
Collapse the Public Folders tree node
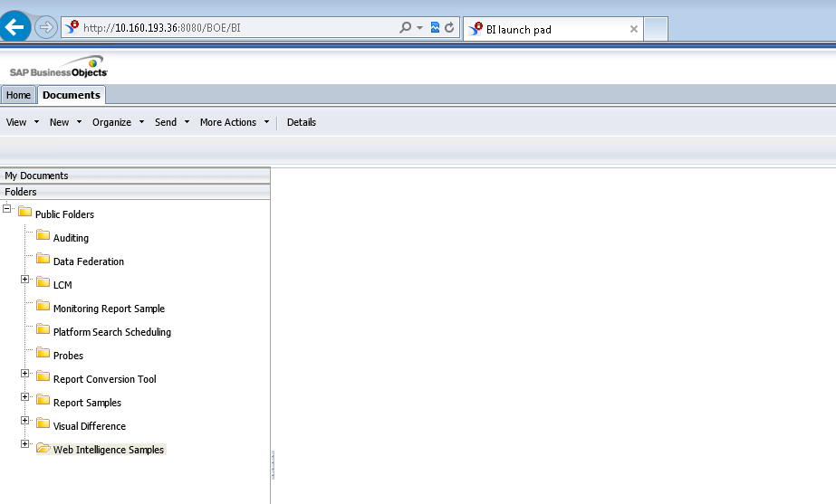coord(7,208)
